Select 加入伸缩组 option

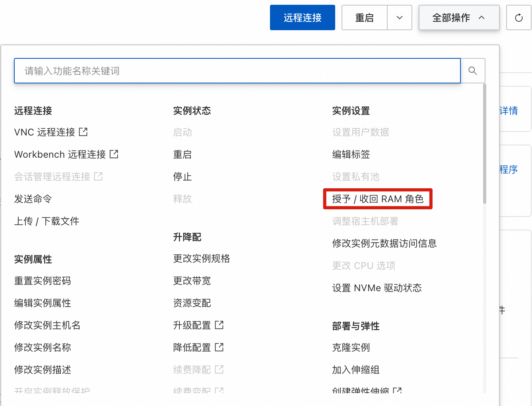(356, 369)
